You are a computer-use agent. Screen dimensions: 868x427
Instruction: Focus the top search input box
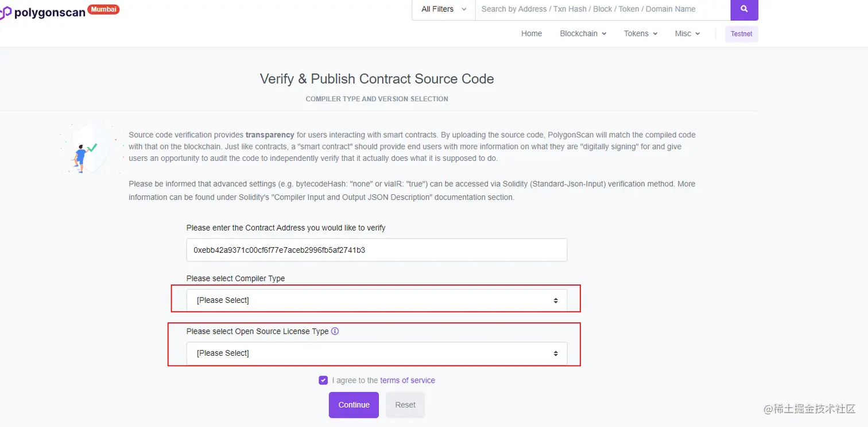(602, 9)
